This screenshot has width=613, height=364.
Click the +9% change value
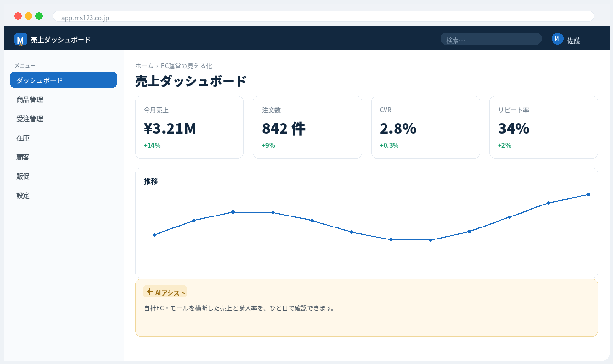coord(268,145)
